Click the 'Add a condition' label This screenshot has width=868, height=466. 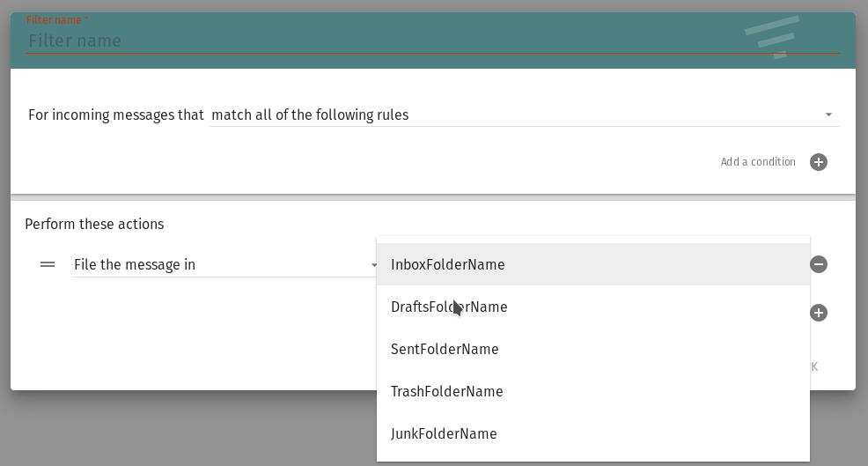pos(757,162)
